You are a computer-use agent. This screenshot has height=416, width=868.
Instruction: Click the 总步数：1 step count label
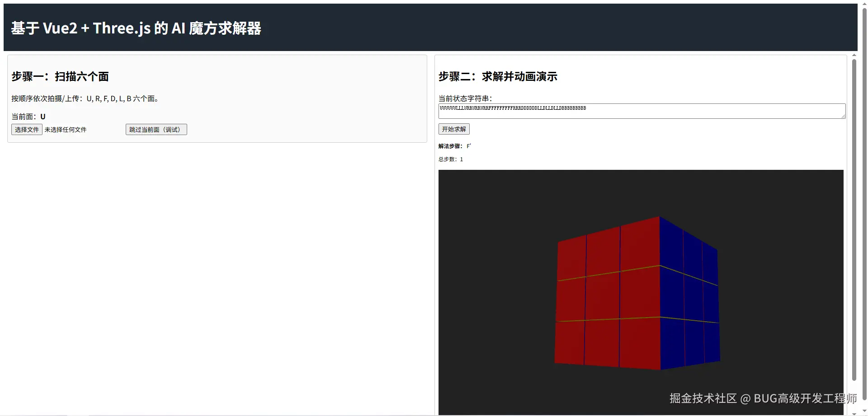point(450,159)
